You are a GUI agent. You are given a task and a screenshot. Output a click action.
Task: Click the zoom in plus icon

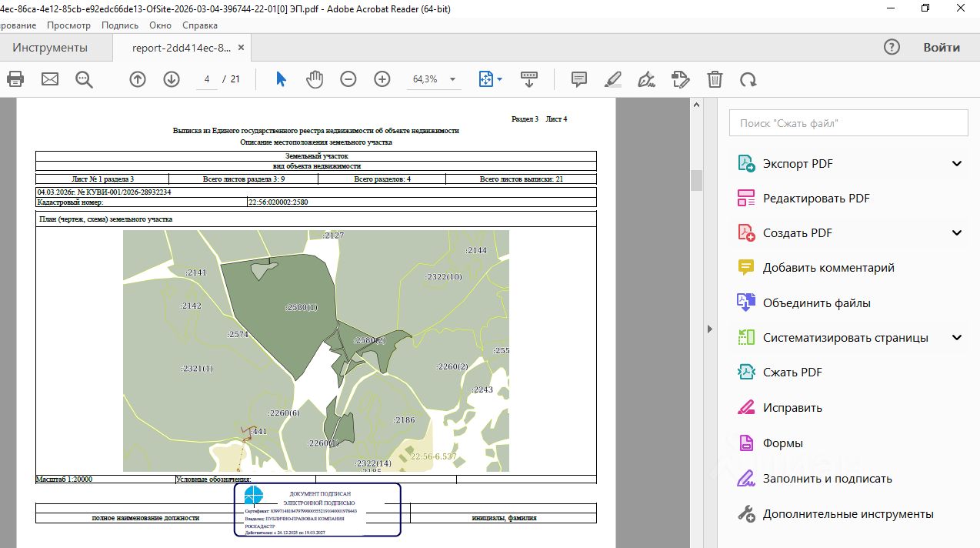point(382,79)
